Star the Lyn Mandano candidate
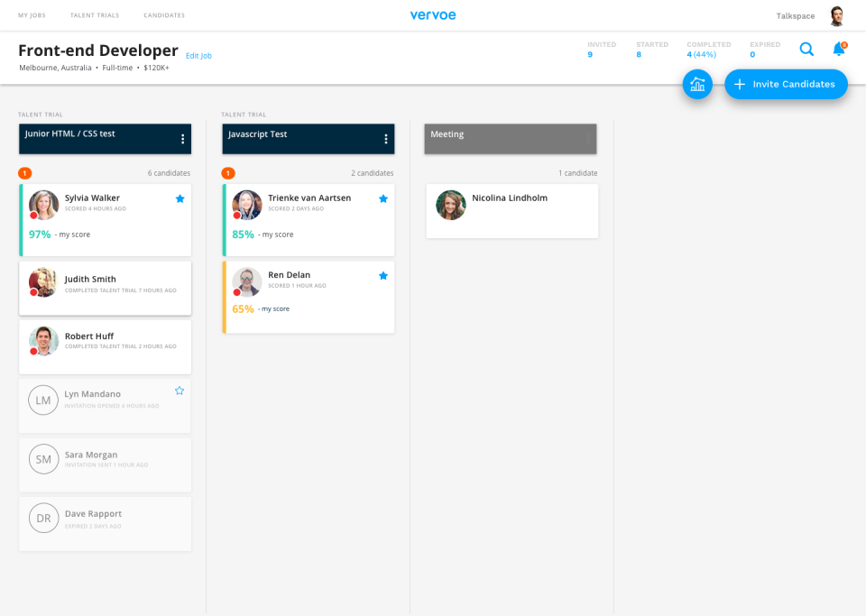 pos(180,391)
